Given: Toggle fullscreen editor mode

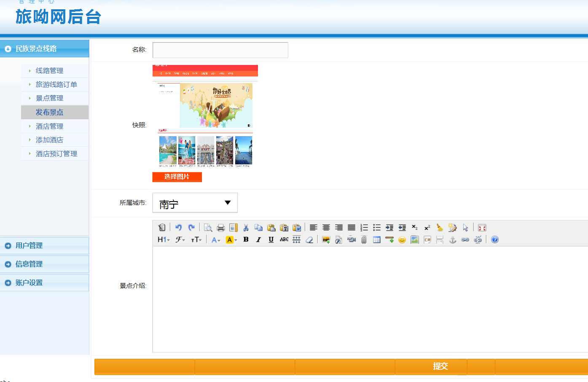Looking at the screenshot, I should click(x=482, y=228).
